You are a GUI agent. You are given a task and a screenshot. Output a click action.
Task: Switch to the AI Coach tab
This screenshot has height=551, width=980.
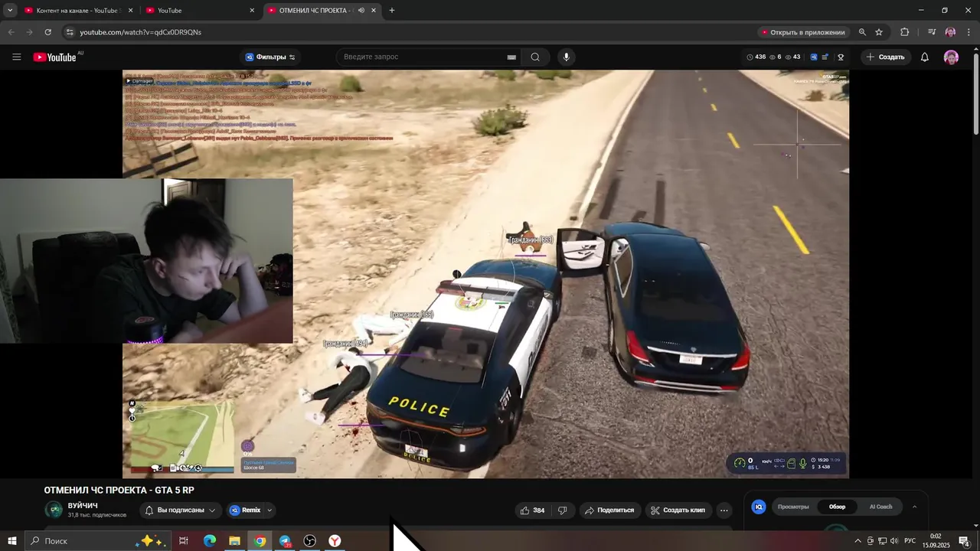coord(880,507)
